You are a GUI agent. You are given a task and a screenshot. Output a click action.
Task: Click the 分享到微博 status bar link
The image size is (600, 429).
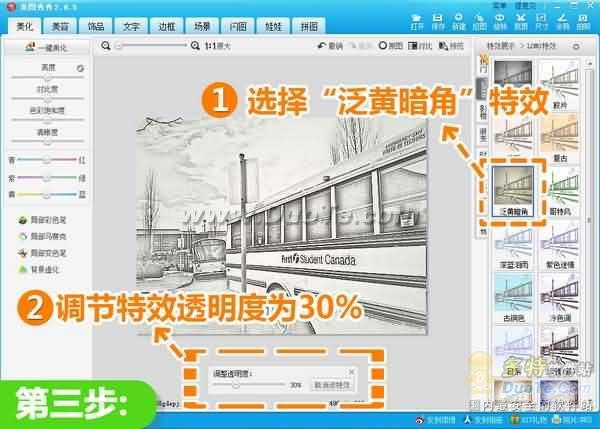(x=436, y=420)
